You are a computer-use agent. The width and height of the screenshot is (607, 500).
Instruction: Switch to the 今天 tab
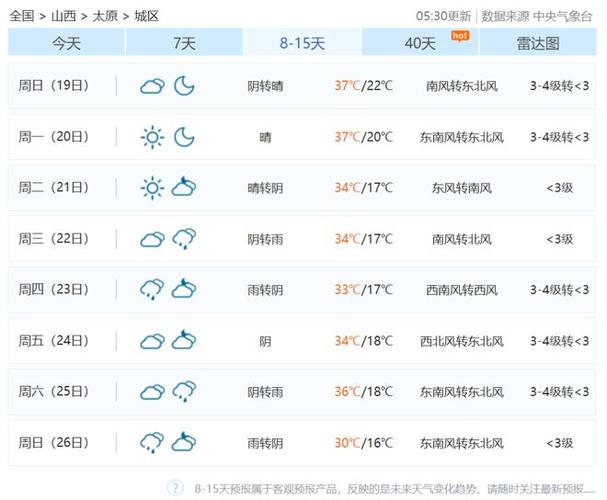pos(66,42)
